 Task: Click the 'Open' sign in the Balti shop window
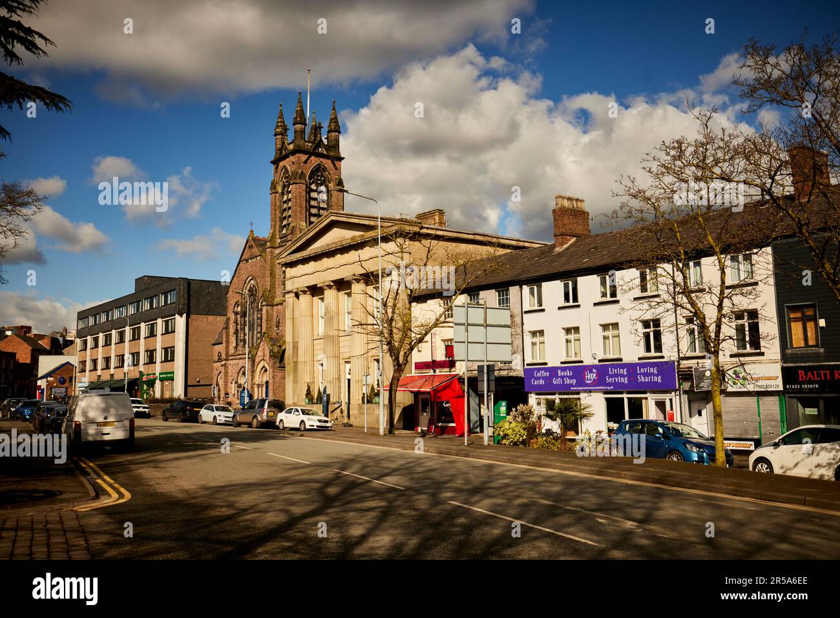[811, 411]
